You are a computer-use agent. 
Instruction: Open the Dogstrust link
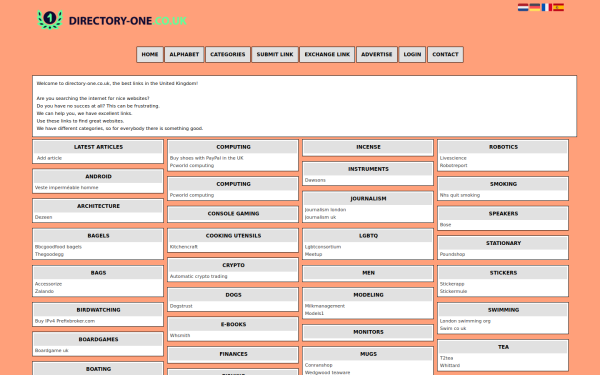pyautogui.click(x=181, y=306)
